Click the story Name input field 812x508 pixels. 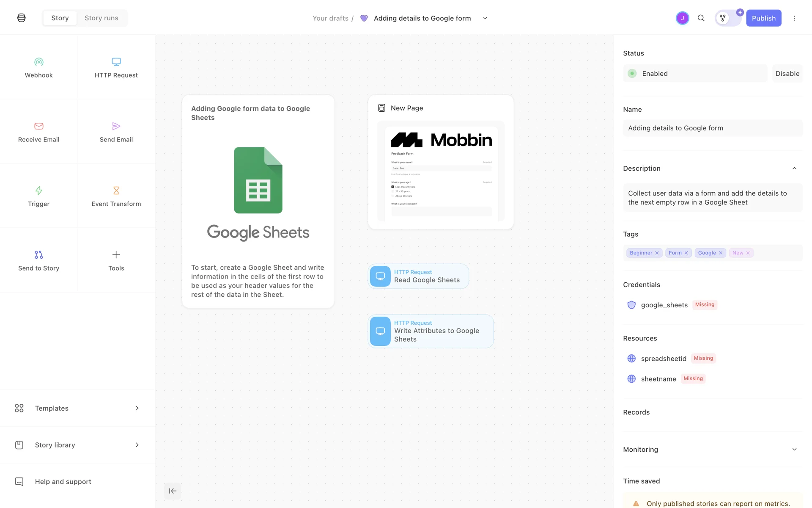(713, 128)
